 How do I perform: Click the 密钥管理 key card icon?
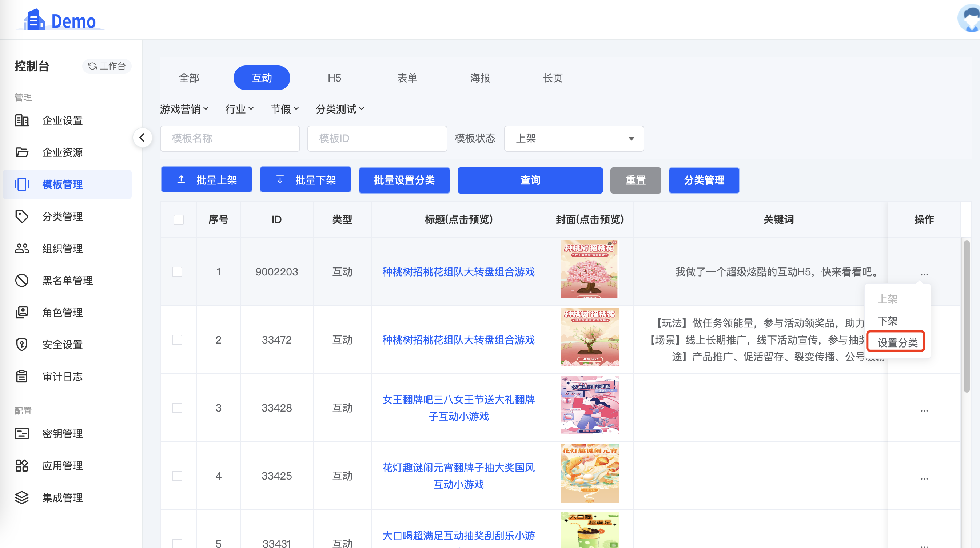[x=22, y=433]
